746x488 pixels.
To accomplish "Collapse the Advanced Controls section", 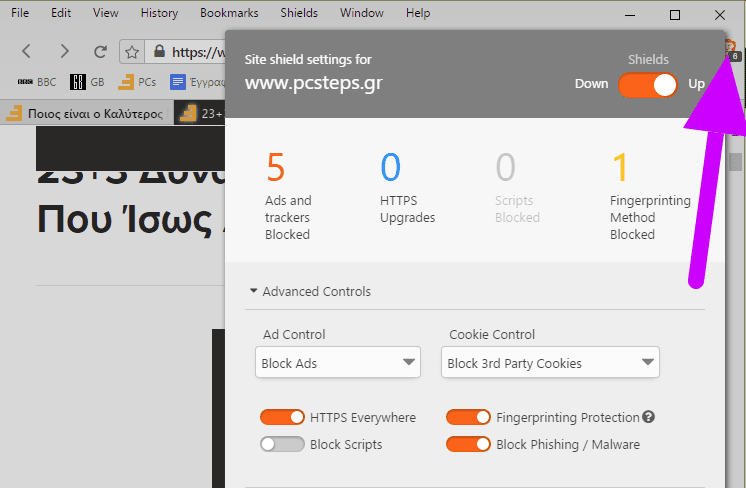I will 311,292.
